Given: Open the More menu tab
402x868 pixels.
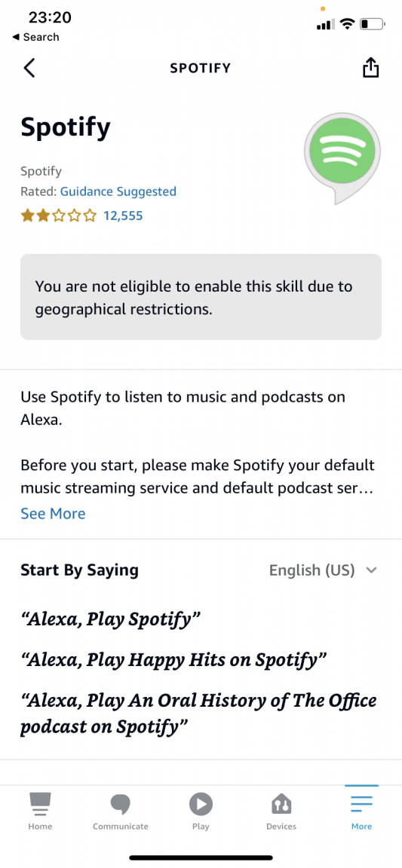Looking at the screenshot, I should click(361, 811).
